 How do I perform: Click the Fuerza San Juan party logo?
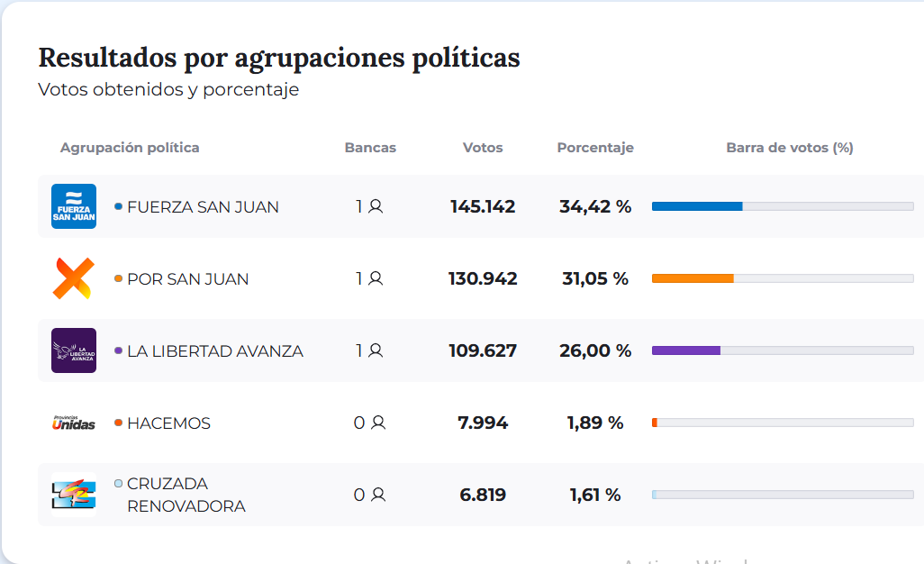pyautogui.click(x=74, y=206)
